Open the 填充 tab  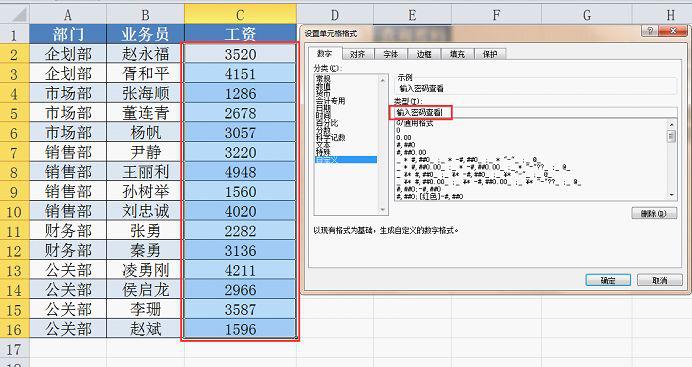tap(457, 54)
